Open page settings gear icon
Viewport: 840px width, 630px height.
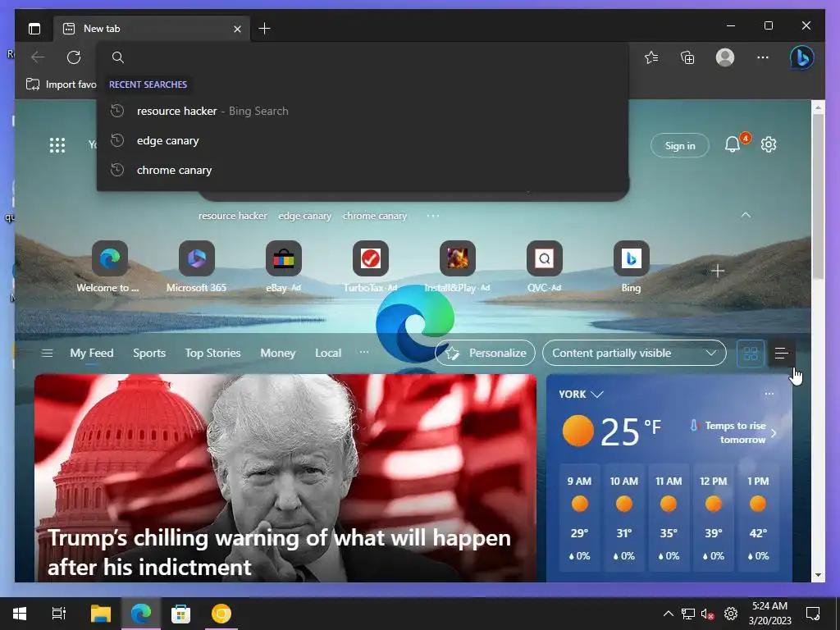[x=769, y=144]
